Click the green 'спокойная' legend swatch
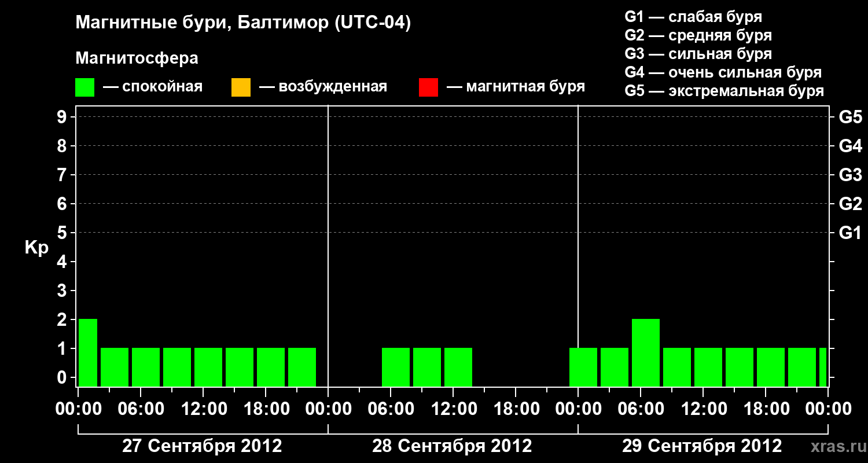868x463 pixels. click(x=85, y=87)
